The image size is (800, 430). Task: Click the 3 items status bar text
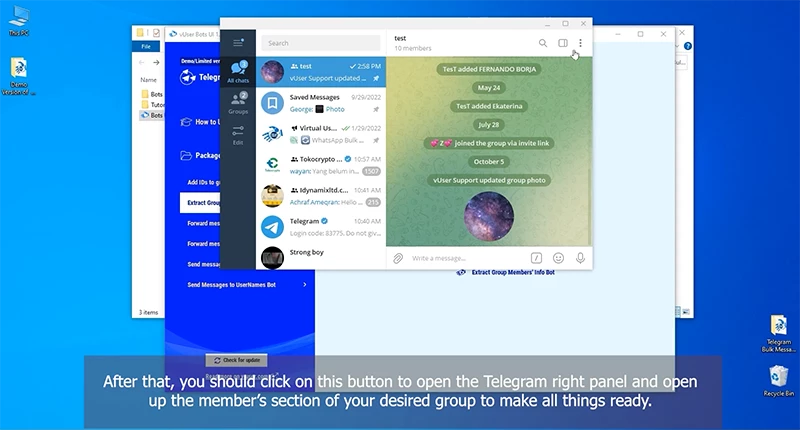tap(148, 312)
